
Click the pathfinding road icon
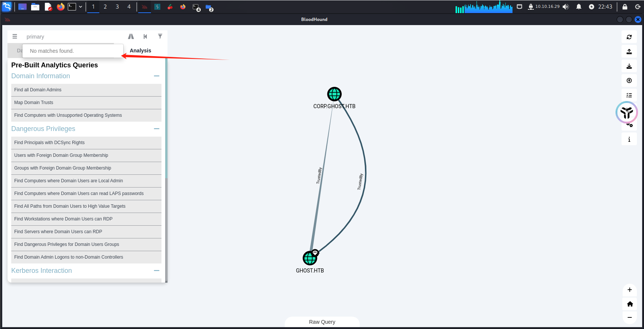(x=131, y=36)
